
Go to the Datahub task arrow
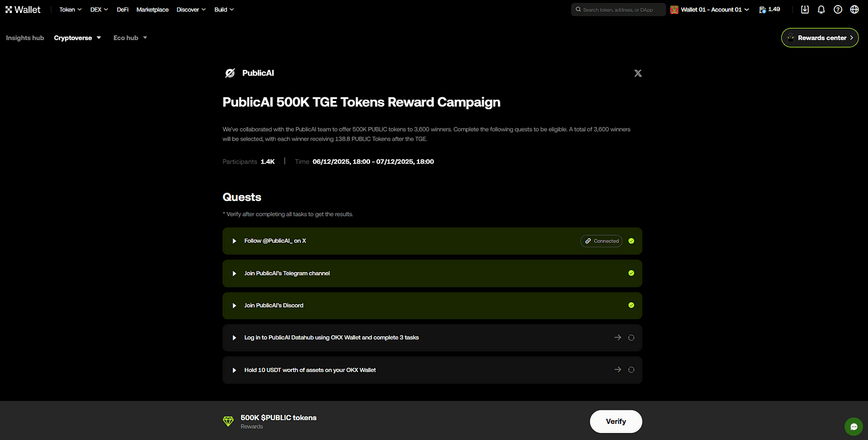click(x=618, y=338)
